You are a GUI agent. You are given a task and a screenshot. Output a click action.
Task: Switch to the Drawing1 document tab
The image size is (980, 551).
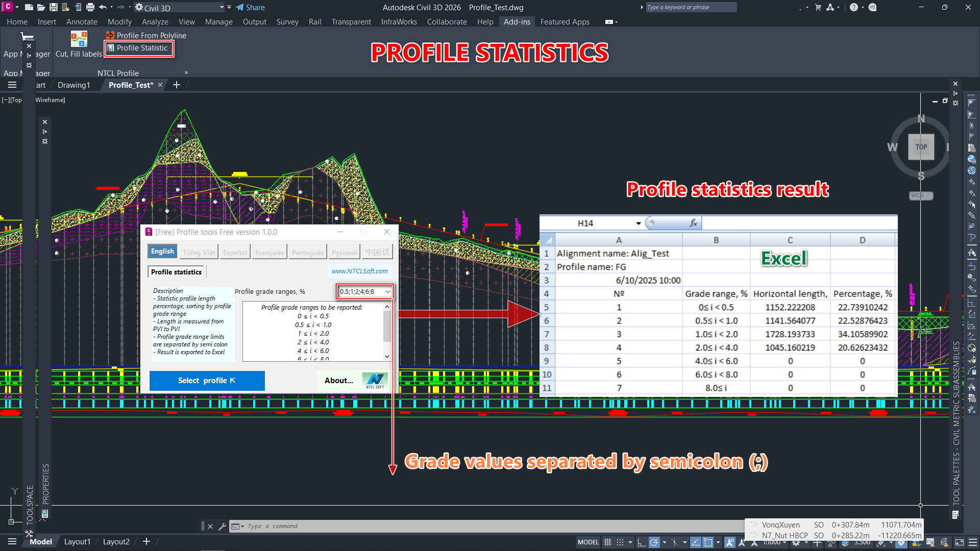coord(73,85)
